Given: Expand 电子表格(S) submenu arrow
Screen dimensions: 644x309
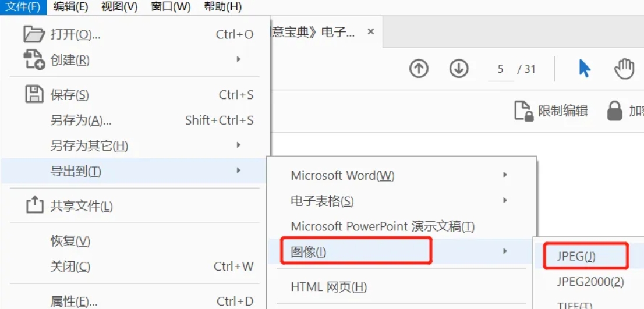Looking at the screenshot, I should pos(505,200).
